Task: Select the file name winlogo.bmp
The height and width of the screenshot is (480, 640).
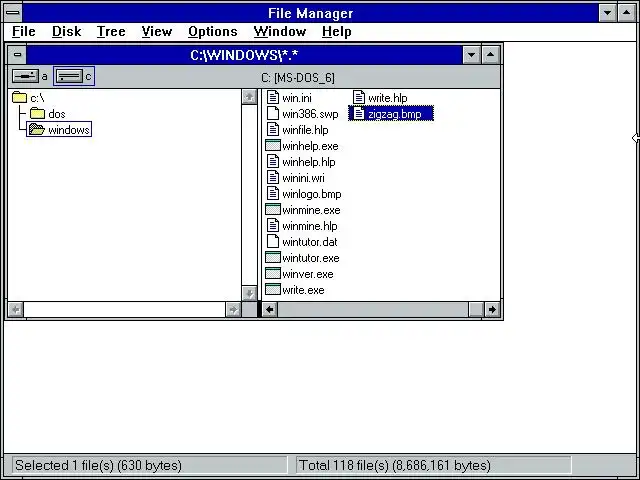Action: click(x=312, y=194)
